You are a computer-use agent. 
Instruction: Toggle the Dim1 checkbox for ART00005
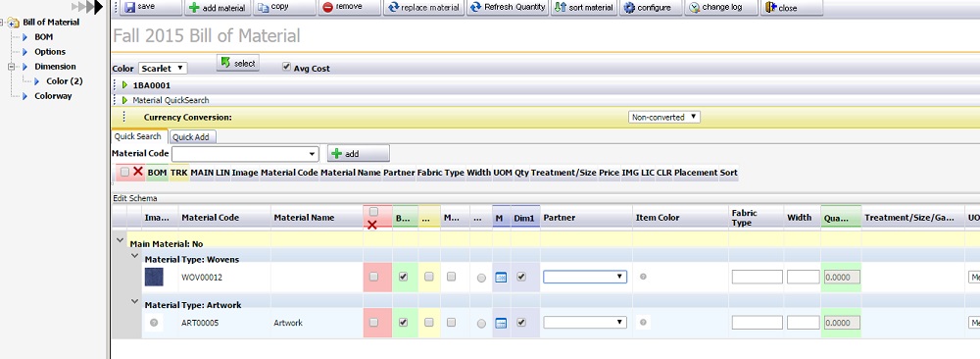521,322
